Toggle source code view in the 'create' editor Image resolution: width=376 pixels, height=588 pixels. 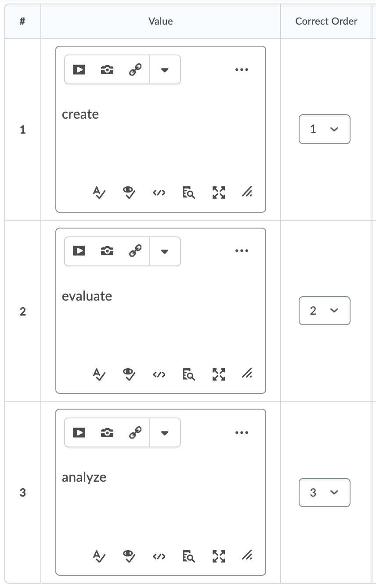point(159,192)
